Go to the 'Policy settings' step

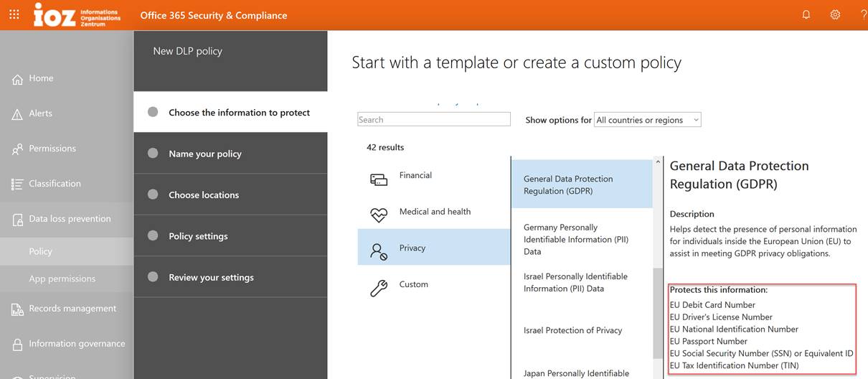click(230, 236)
